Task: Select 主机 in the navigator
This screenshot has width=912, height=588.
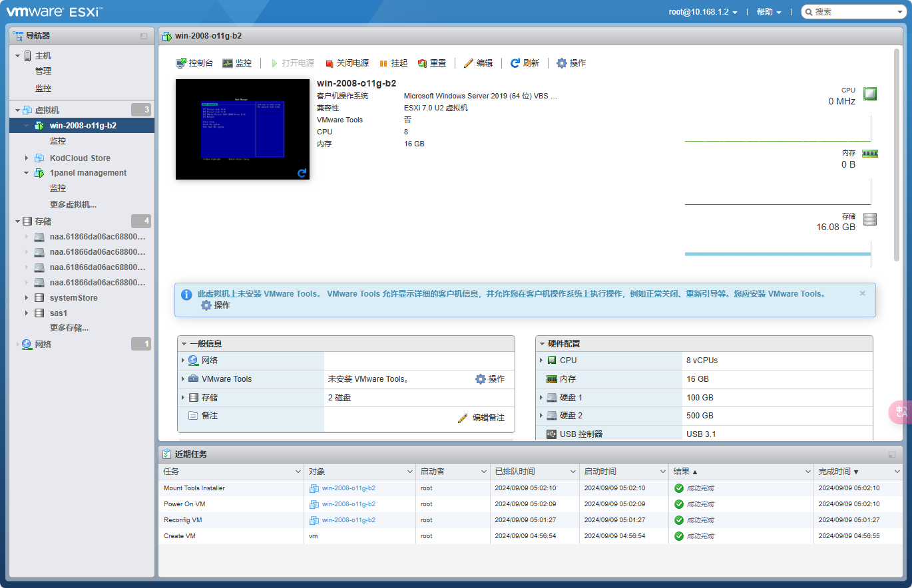Action: (x=43, y=56)
